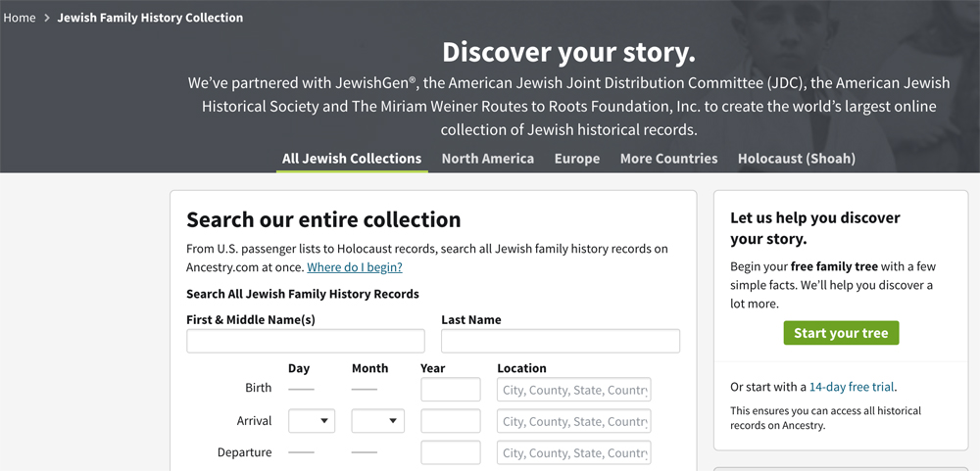Focus the Last Name field
Screen dimensions: 980x471
point(561,341)
